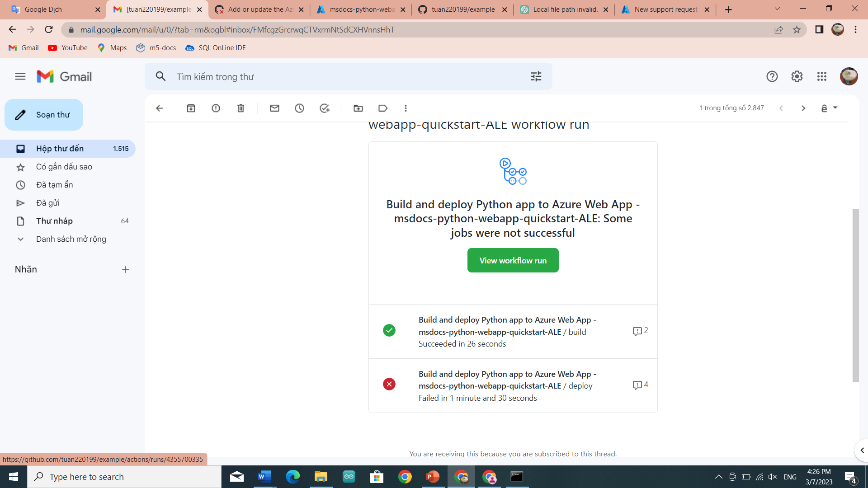Open Google apps grid
The height and width of the screenshot is (488, 868).
pos(822,76)
